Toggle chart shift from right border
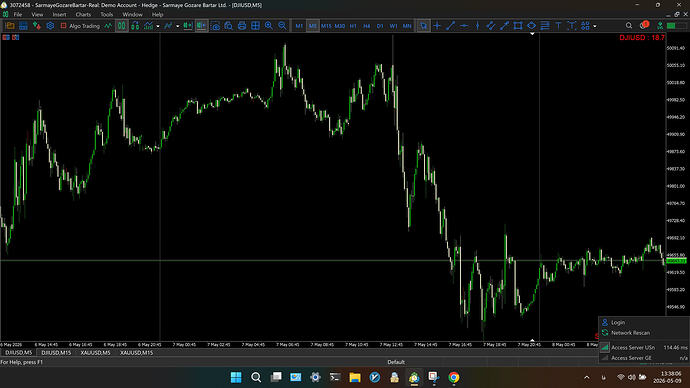 202,26
